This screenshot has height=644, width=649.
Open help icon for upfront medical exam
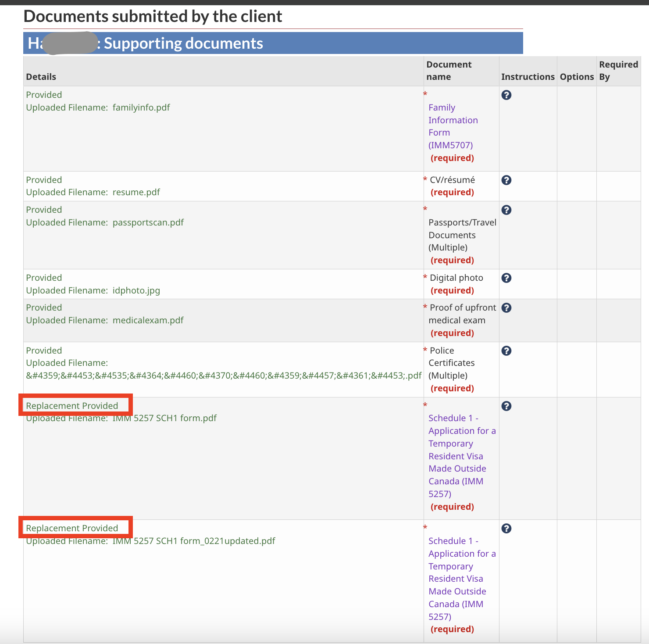coord(506,308)
